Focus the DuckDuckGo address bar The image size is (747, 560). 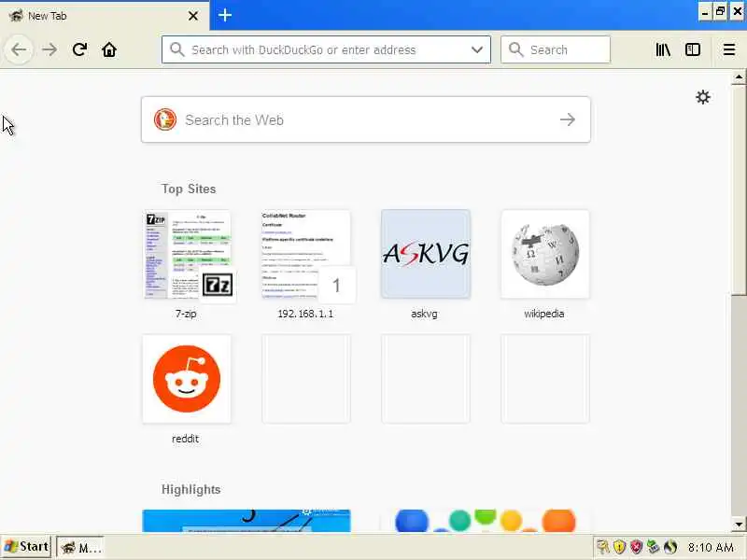(x=326, y=49)
